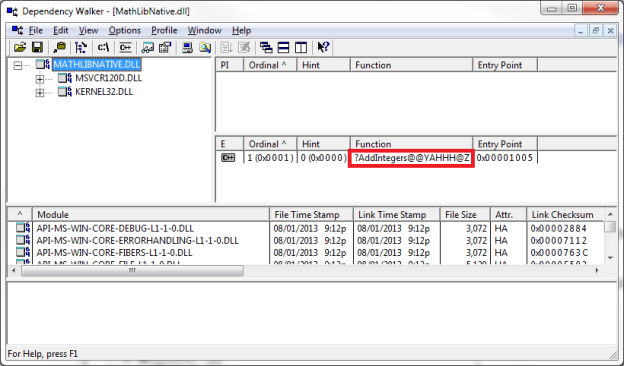This screenshot has width=624, height=366.
Task: Select the ?AddIntegers@@YAHHH@Z function entry
Action: 411,158
